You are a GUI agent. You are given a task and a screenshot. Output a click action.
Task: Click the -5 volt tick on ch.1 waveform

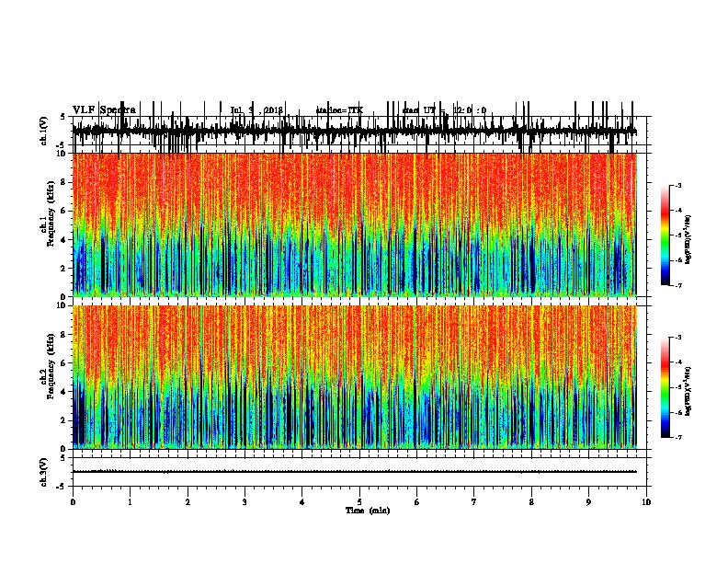click(62, 145)
